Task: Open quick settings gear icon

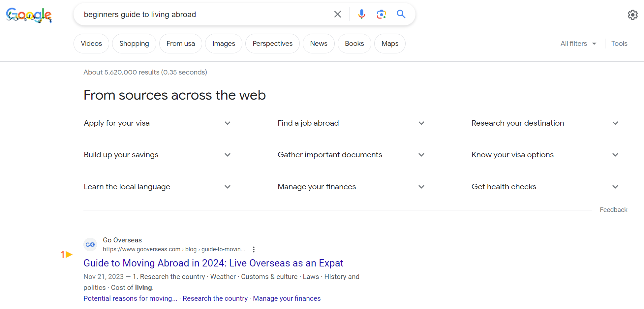Action: (632, 15)
